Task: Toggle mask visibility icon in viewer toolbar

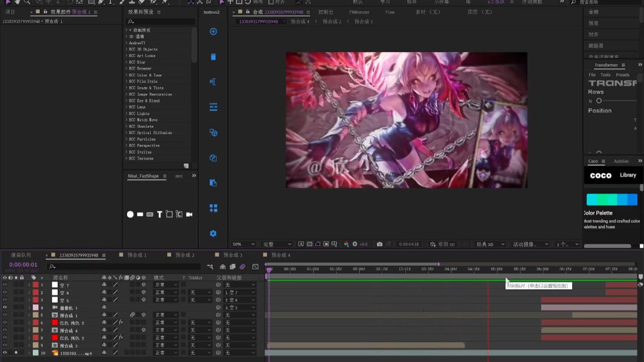Action: pyautogui.click(x=318, y=244)
